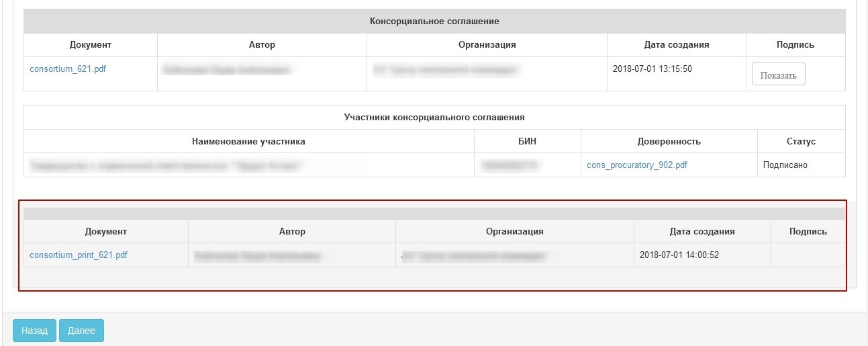Select the 2018-07-01 14:00:52 creation date cell

(x=679, y=255)
